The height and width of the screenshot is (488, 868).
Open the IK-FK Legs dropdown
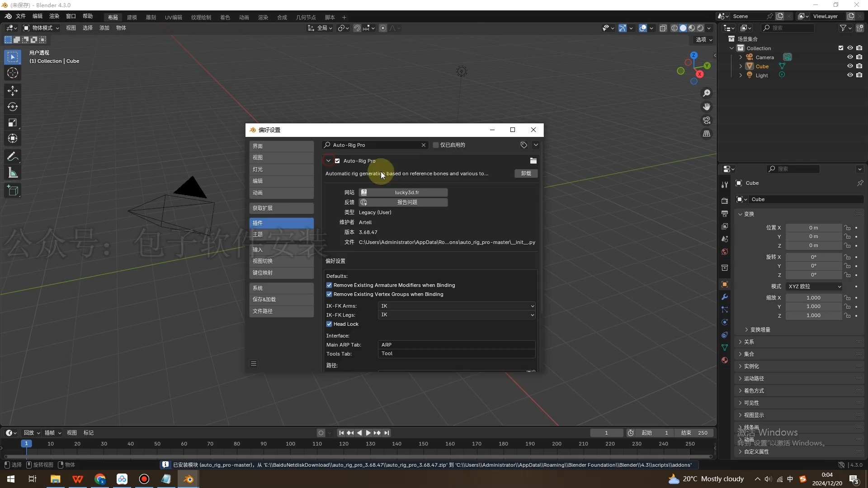(457, 315)
